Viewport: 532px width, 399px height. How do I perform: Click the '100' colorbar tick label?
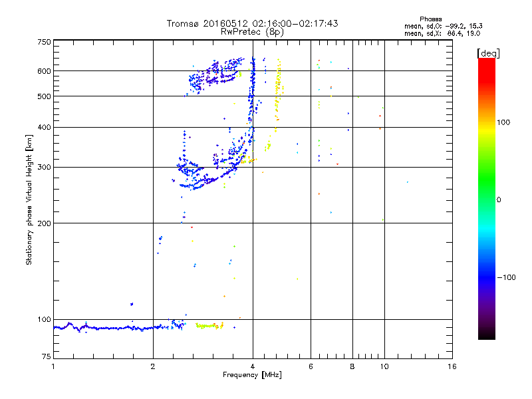pyautogui.click(x=503, y=122)
